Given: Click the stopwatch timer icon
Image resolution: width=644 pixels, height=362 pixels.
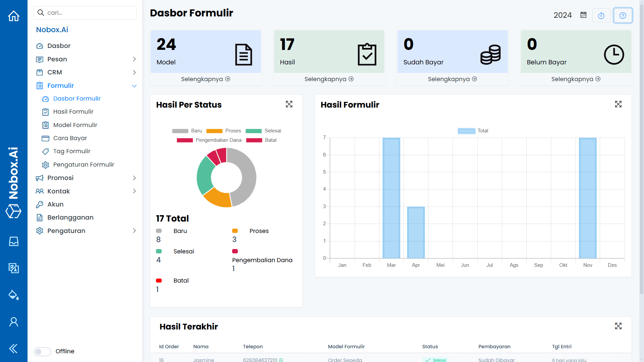Looking at the screenshot, I should coord(601,16).
